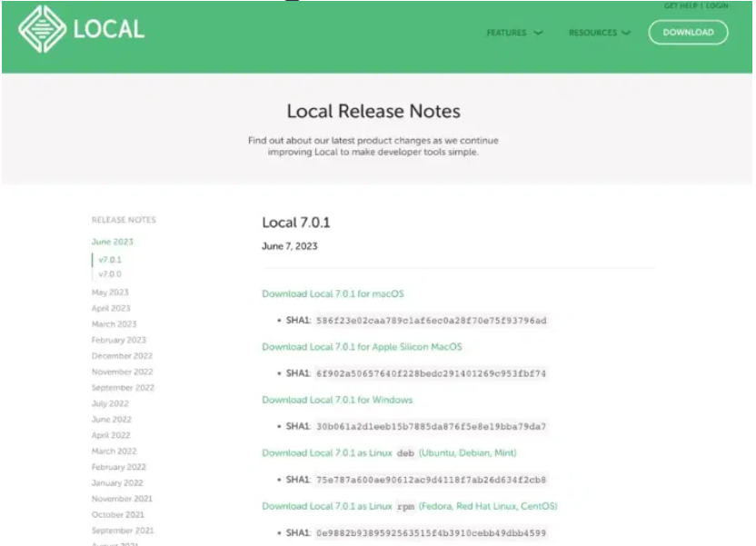Click the Local Release Notes page title
Viewport: 756px width, 546px height.
[x=373, y=112]
